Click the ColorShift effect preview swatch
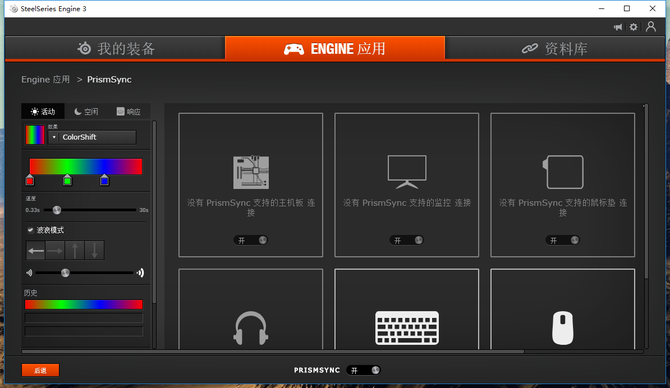The height and width of the screenshot is (388, 670). pyautogui.click(x=35, y=135)
